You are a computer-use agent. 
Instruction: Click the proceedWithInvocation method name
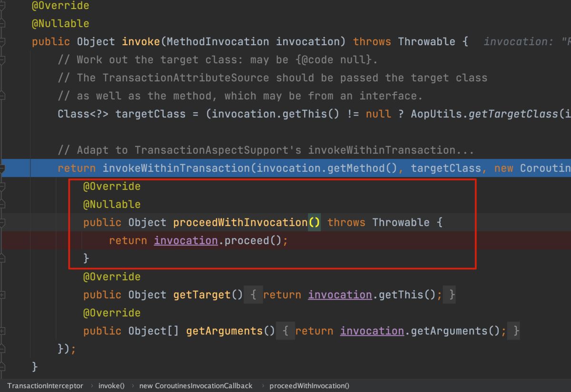(x=240, y=223)
